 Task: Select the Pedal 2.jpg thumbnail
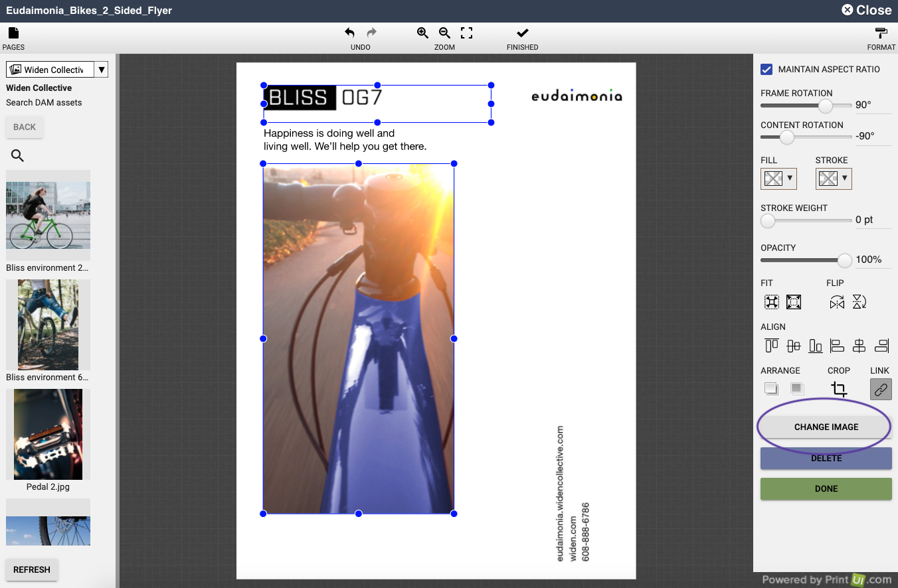pyautogui.click(x=48, y=434)
